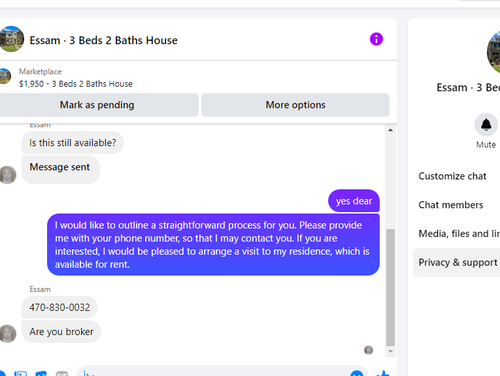Select the "yes dear" sent message
This screenshot has height=376, width=500.
[354, 201]
